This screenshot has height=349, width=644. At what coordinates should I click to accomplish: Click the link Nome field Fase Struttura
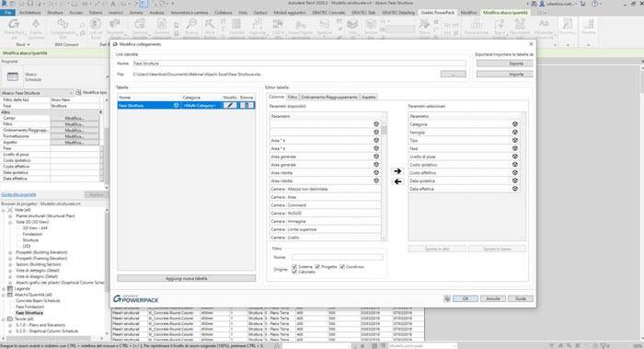[299, 64]
